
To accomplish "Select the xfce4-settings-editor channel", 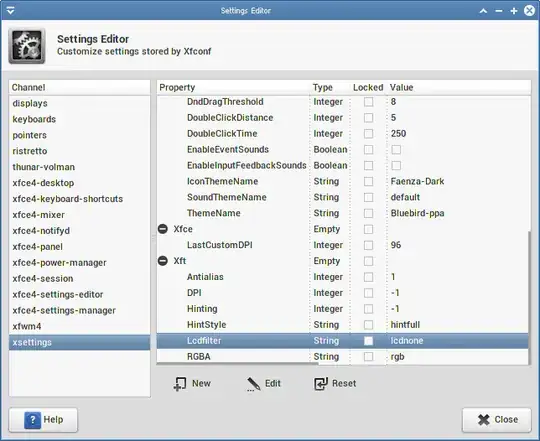I will pyautogui.click(x=80, y=295).
